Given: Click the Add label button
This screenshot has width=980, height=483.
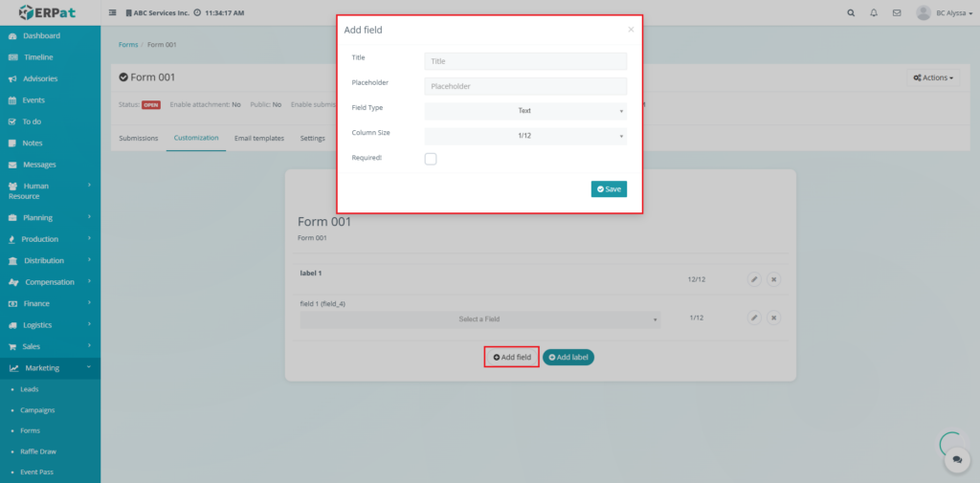Looking at the screenshot, I should click(568, 357).
